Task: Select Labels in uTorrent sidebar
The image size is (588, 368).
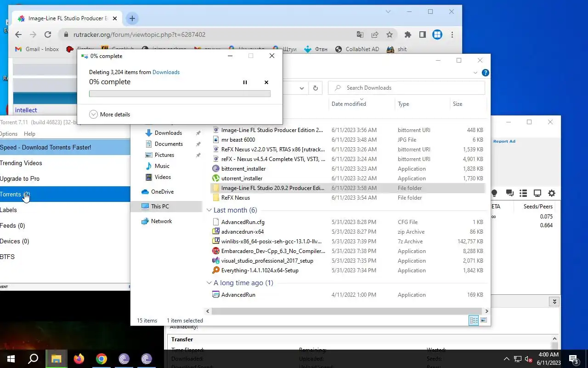Action: [x=8, y=210]
